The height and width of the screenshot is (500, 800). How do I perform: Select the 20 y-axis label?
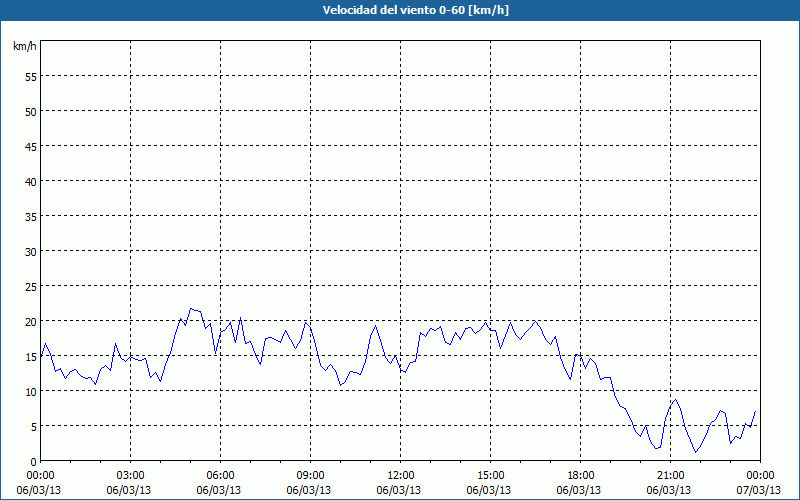point(31,321)
